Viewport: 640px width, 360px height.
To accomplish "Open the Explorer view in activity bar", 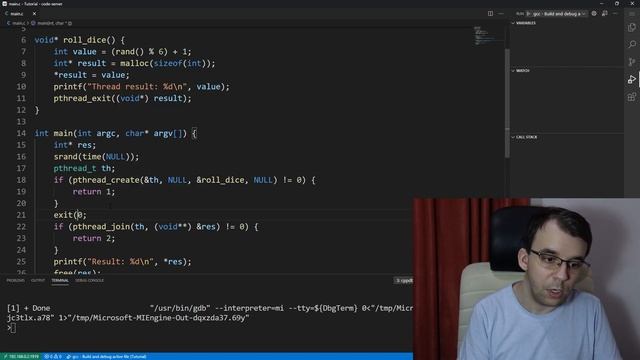I will pyautogui.click(x=632, y=27).
